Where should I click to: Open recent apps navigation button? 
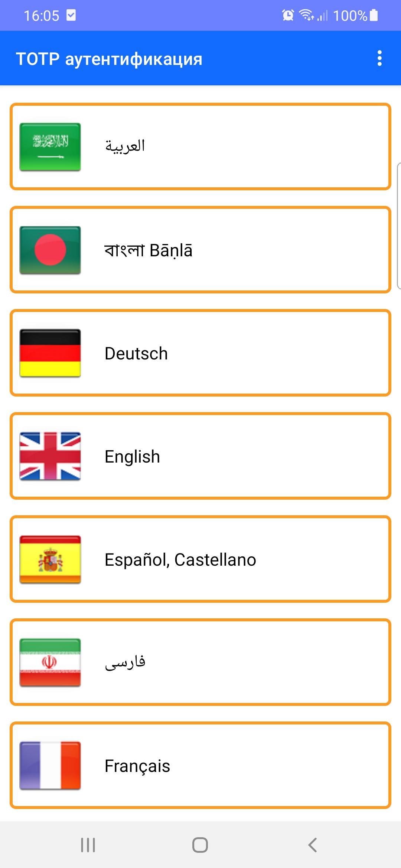[88, 845]
